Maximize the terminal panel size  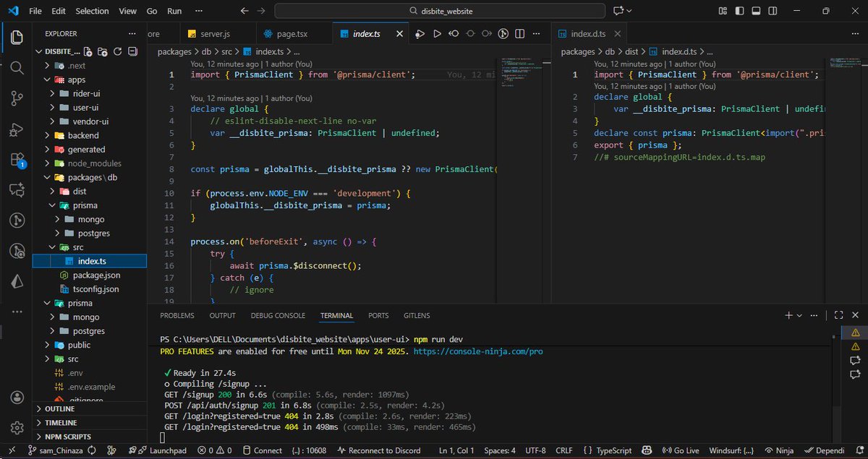click(x=838, y=315)
